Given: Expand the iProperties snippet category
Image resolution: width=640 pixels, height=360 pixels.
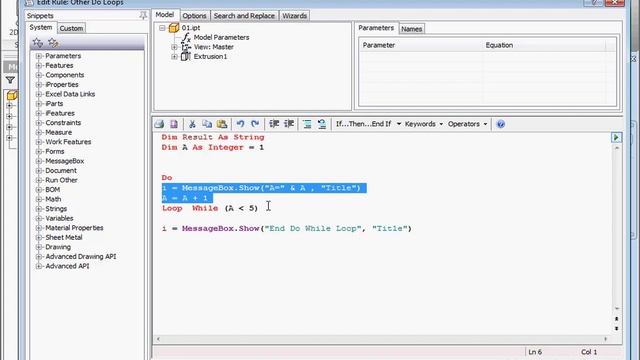Looking at the screenshot, I should (39, 84).
